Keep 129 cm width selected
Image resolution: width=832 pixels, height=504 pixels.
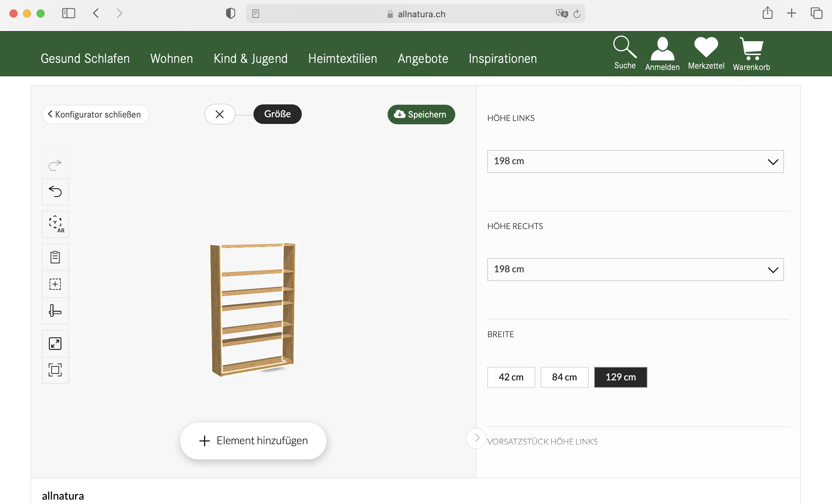pos(620,377)
